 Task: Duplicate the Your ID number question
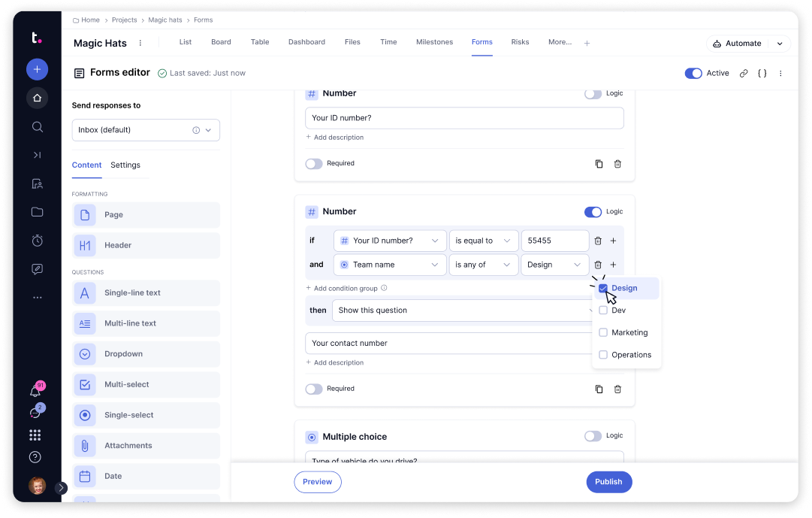tap(599, 164)
